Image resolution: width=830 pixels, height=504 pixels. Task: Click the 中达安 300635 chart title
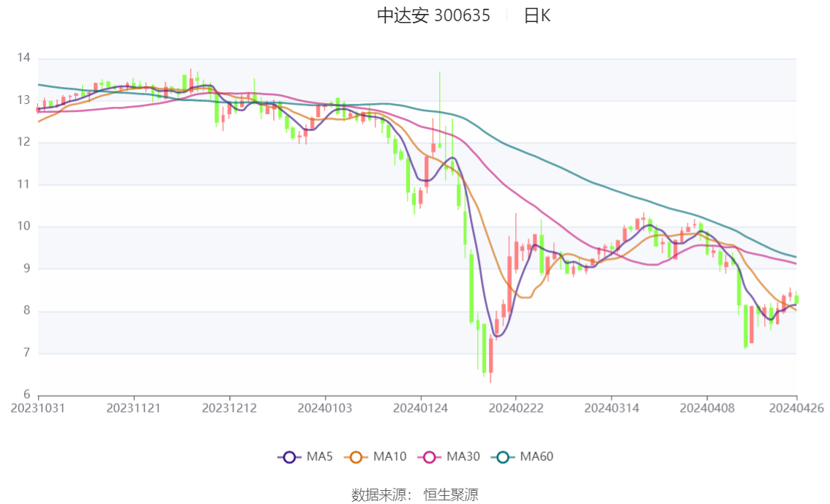pyautogui.click(x=433, y=16)
